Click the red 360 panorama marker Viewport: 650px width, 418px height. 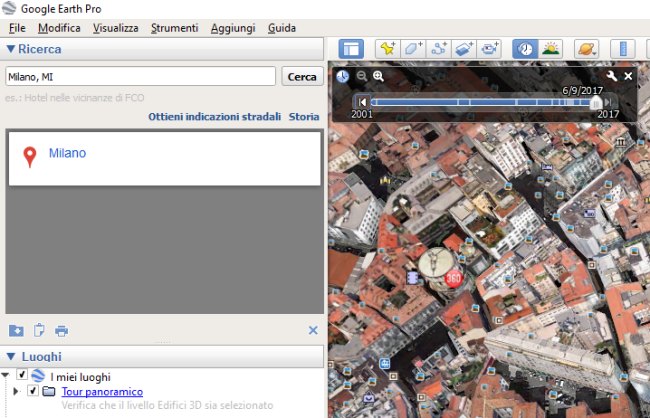453,278
